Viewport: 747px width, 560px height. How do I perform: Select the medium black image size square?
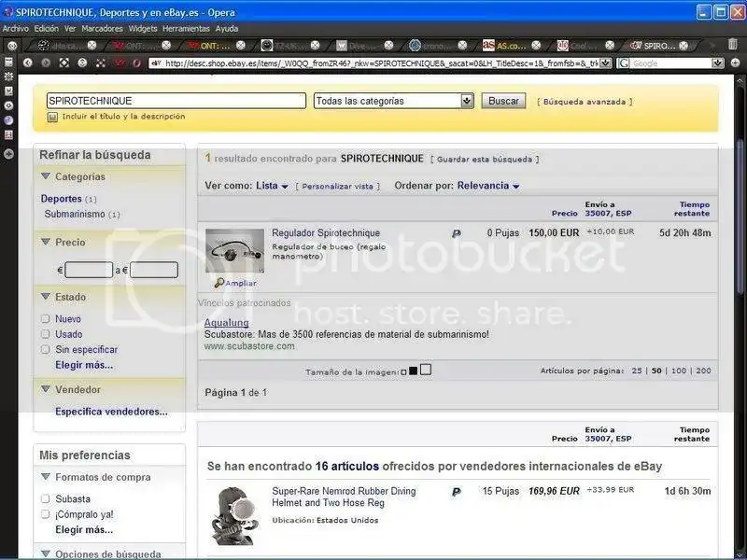click(413, 371)
